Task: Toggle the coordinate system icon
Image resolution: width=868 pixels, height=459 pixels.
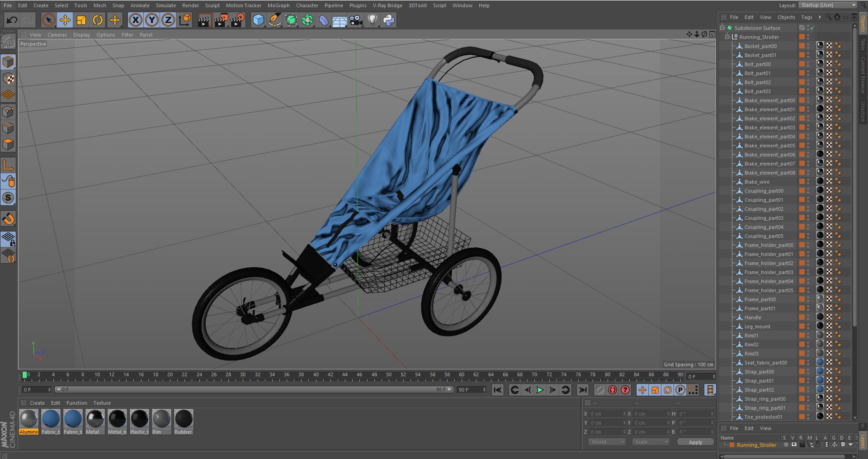Action: (185, 20)
